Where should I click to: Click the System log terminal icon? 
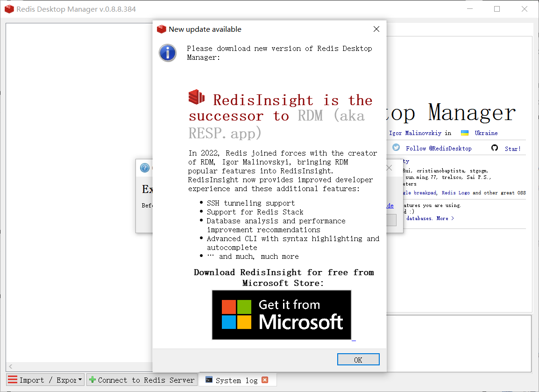[209, 379]
